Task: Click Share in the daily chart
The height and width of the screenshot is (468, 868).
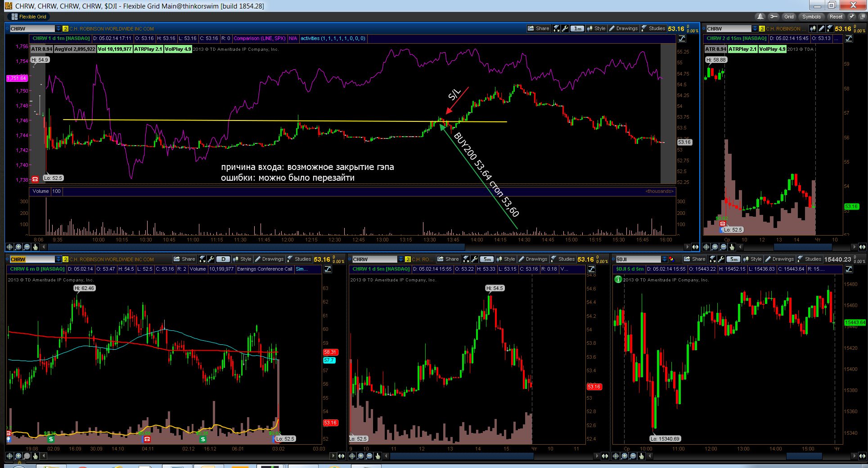Action: 184,259
